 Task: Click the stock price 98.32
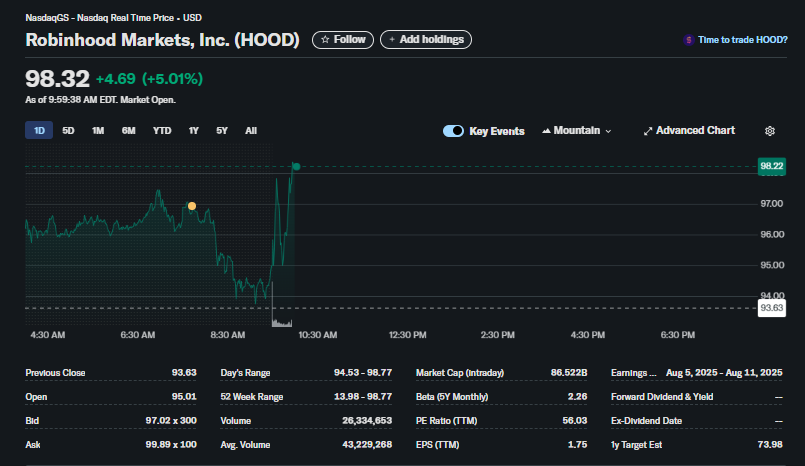[x=58, y=79]
